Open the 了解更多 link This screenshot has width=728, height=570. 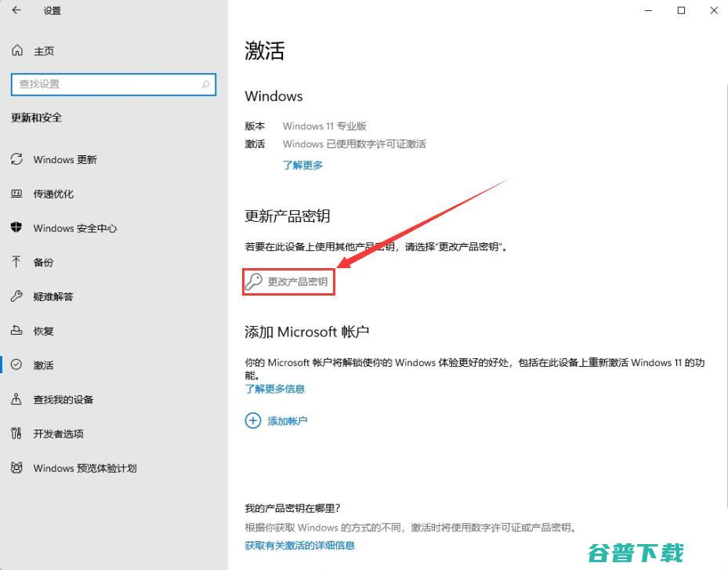click(302, 165)
